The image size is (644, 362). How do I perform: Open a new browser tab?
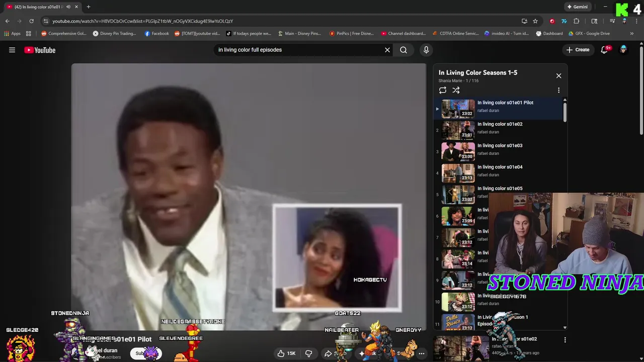point(89,7)
